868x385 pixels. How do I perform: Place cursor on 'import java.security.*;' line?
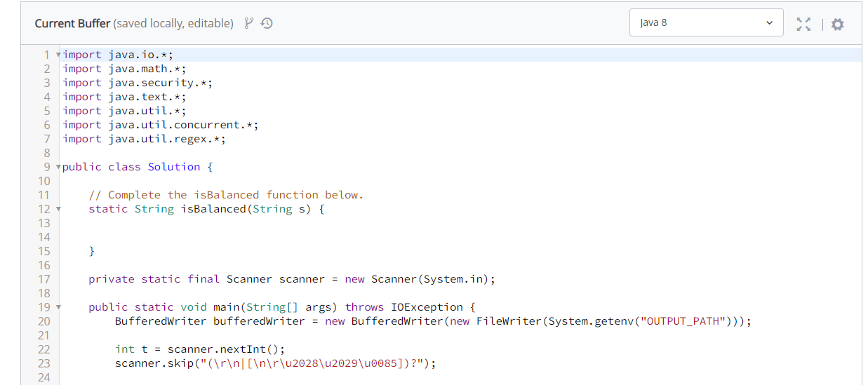138,83
